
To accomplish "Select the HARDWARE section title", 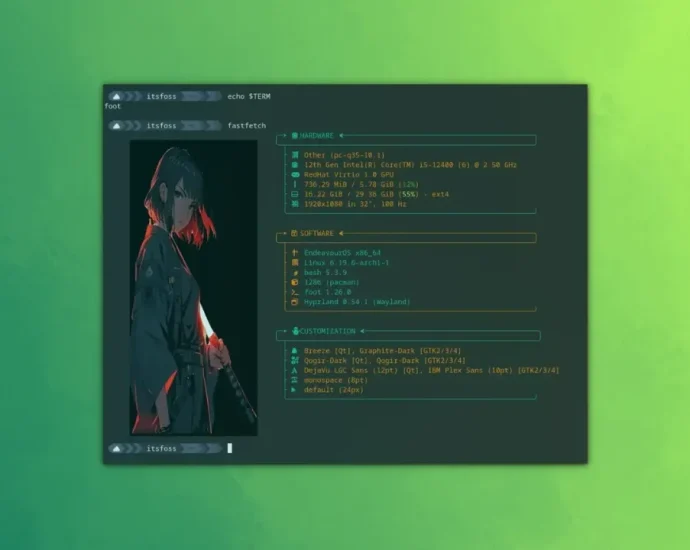I will (317, 136).
